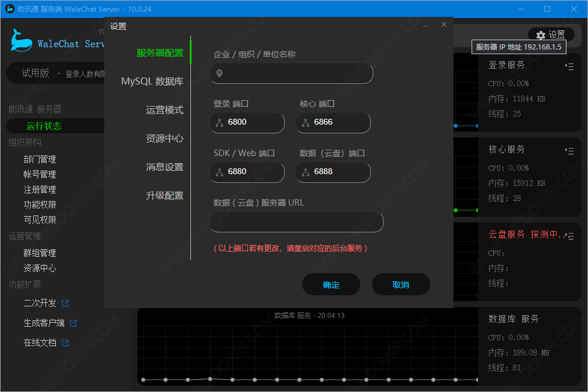Select the 服务器配置 tab

(x=160, y=53)
